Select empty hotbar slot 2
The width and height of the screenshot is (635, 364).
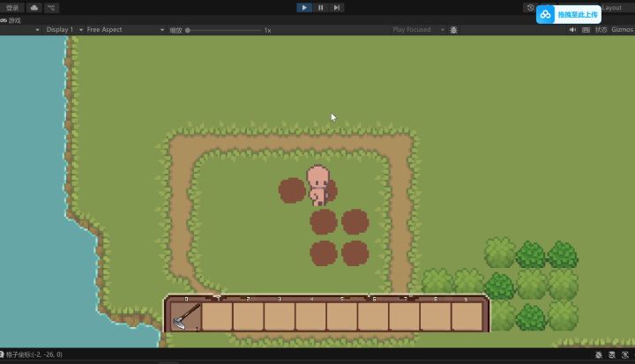[248, 316]
